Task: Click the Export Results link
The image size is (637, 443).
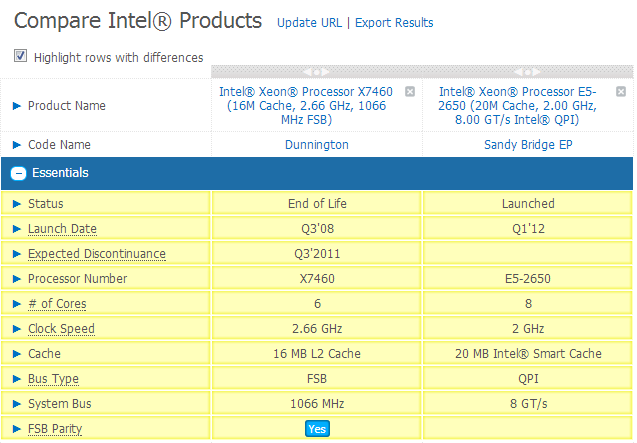Action: (394, 23)
